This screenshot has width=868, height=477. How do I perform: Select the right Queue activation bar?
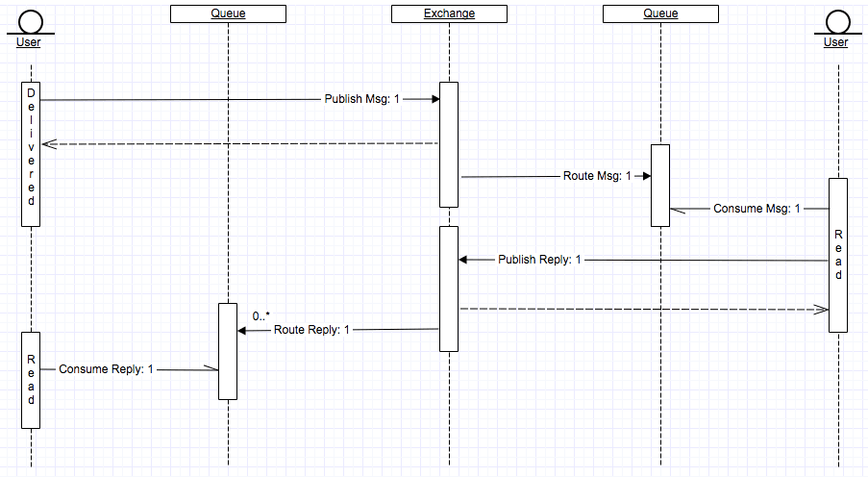pos(660,186)
